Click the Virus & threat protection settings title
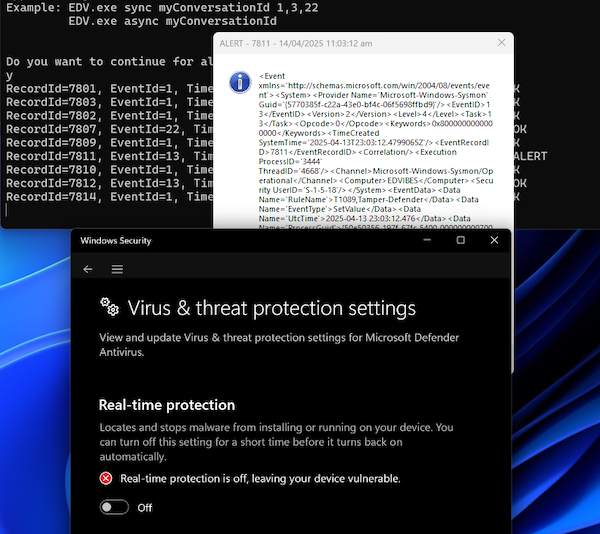This screenshot has width=600, height=534. (272, 308)
